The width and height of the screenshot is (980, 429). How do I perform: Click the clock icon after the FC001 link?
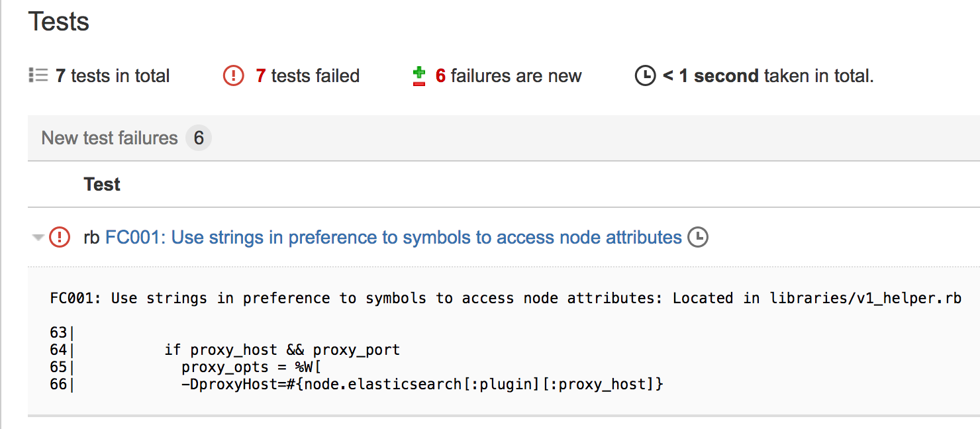(697, 237)
